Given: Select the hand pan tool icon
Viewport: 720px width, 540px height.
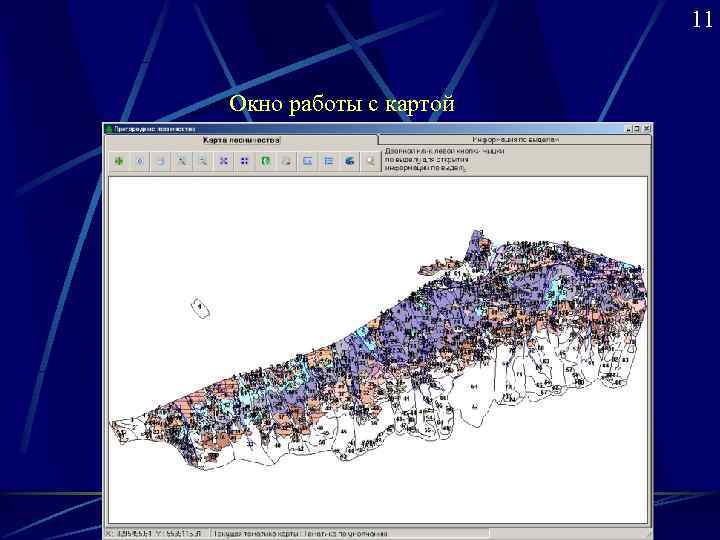Looking at the screenshot, I should (161, 161).
